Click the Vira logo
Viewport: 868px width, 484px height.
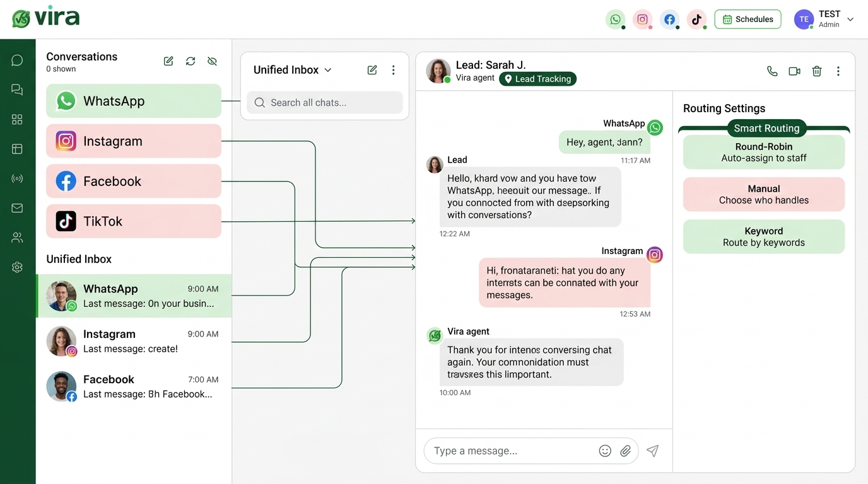45,18
